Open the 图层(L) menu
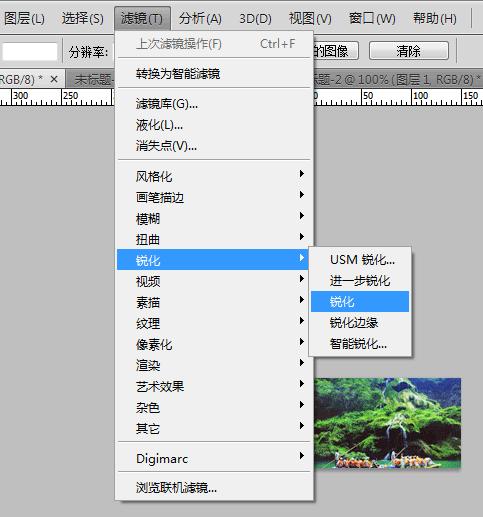 coord(24,18)
